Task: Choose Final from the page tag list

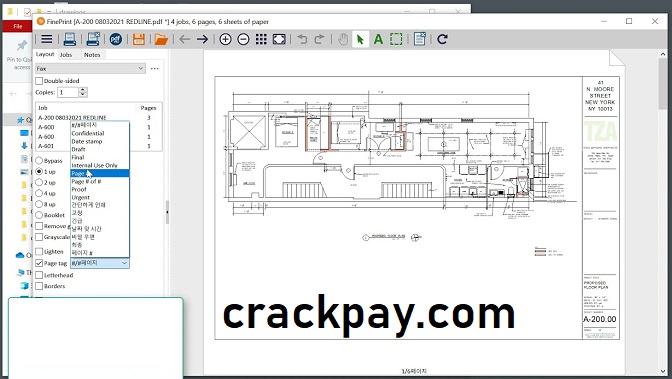Action: coord(78,157)
